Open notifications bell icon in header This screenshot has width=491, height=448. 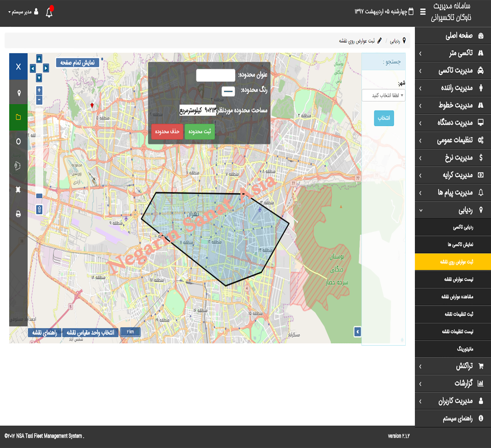pos(49,12)
